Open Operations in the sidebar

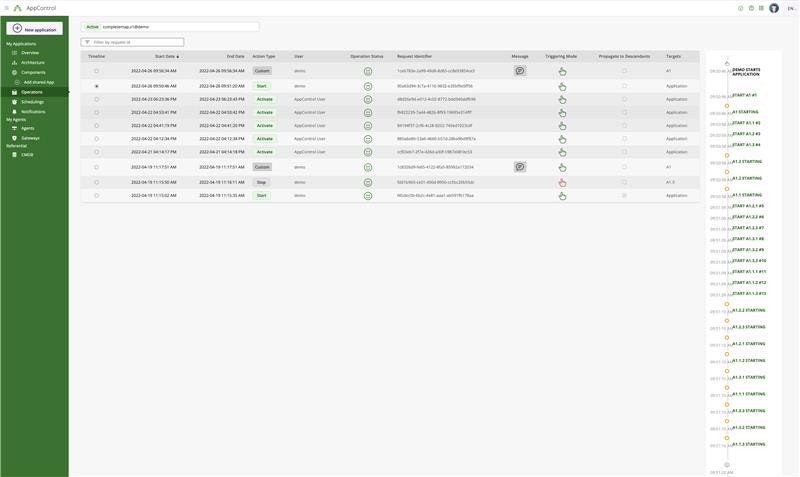(x=34, y=92)
